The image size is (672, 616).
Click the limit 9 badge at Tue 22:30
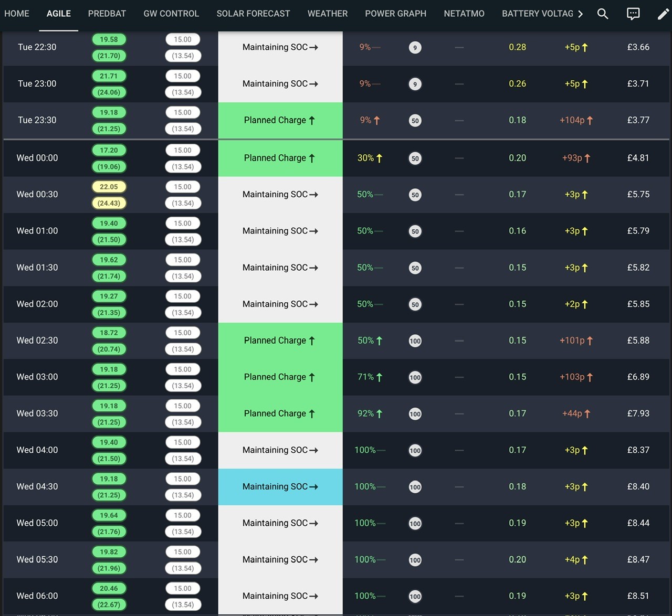pos(415,48)
